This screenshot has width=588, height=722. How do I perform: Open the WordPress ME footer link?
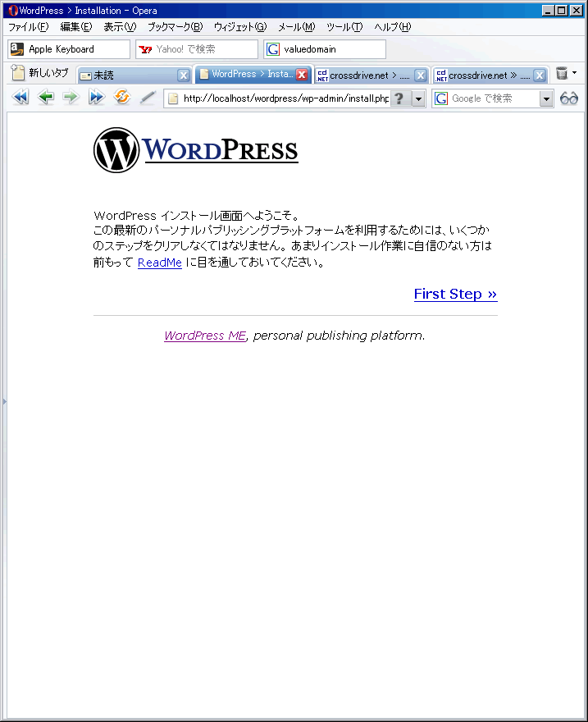pyautogui.click(x=205, y=336)
